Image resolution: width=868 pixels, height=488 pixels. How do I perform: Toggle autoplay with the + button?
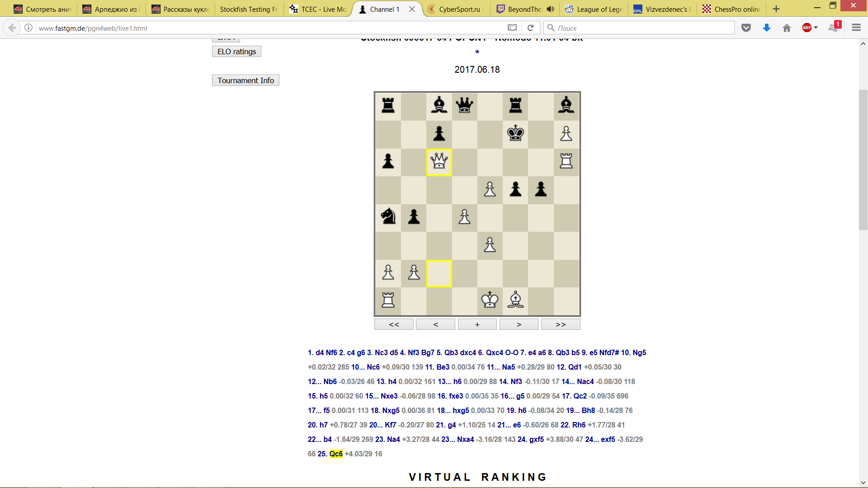pyautogui.click(x=477, y=324)
